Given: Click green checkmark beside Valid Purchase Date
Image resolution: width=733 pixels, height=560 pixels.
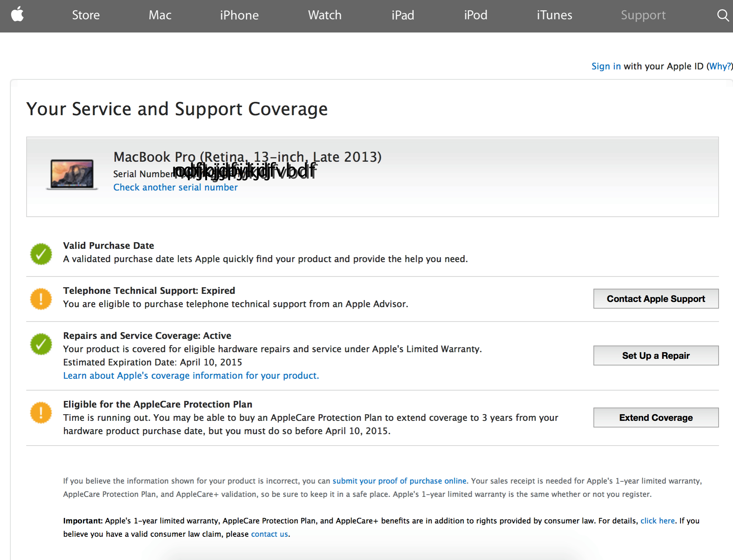Looking at the screenshot, I should [x=41, y=254].
